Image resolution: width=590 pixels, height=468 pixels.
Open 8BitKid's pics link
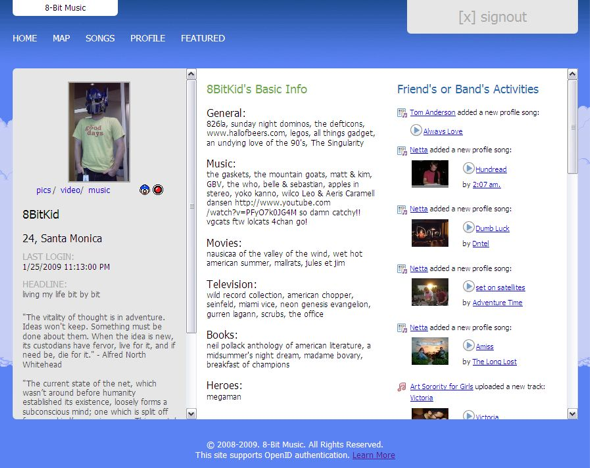click(44, 190)
